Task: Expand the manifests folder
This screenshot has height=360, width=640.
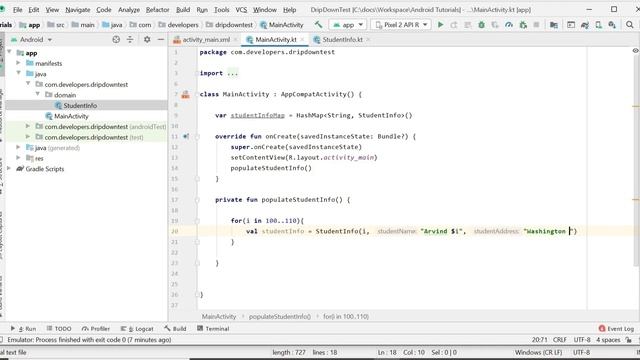Action: [18, 63]
